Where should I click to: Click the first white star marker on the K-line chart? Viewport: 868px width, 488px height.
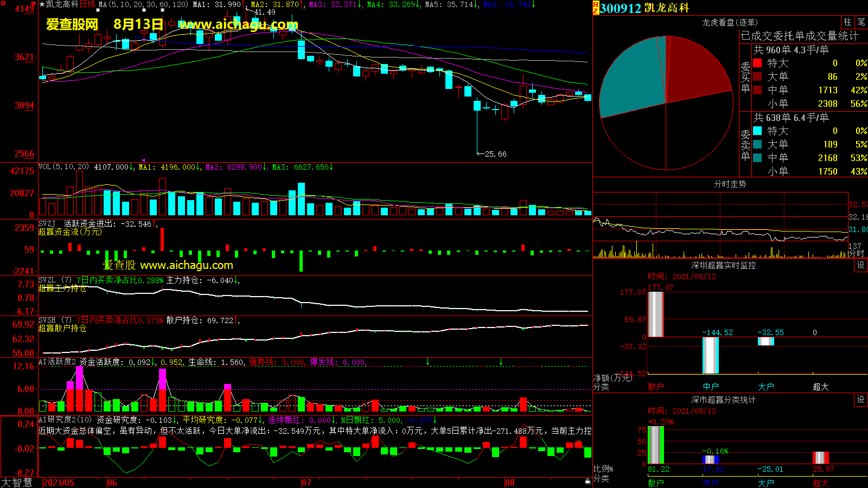click(x=98, y=10)
